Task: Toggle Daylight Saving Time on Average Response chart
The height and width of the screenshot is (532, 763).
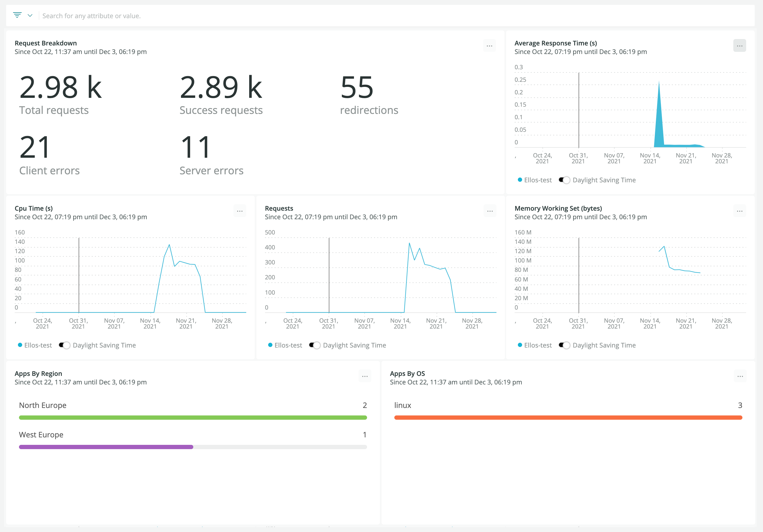Action: point(564,180)
